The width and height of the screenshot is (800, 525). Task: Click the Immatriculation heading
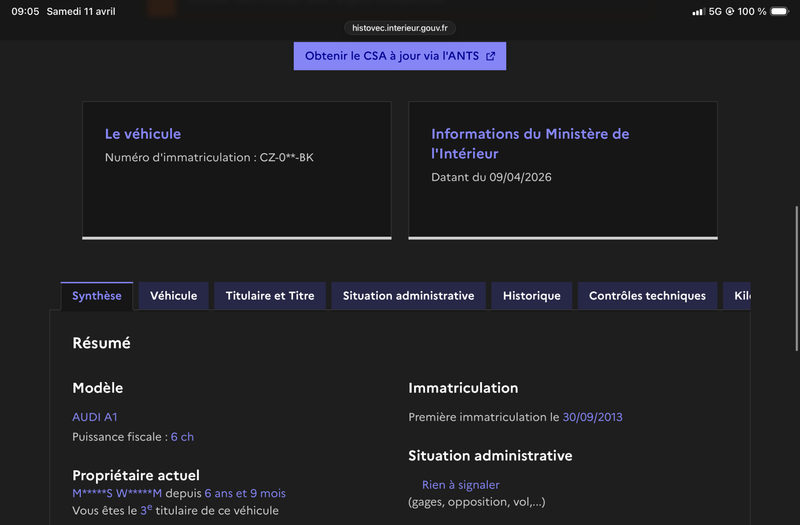coord(463,388)
